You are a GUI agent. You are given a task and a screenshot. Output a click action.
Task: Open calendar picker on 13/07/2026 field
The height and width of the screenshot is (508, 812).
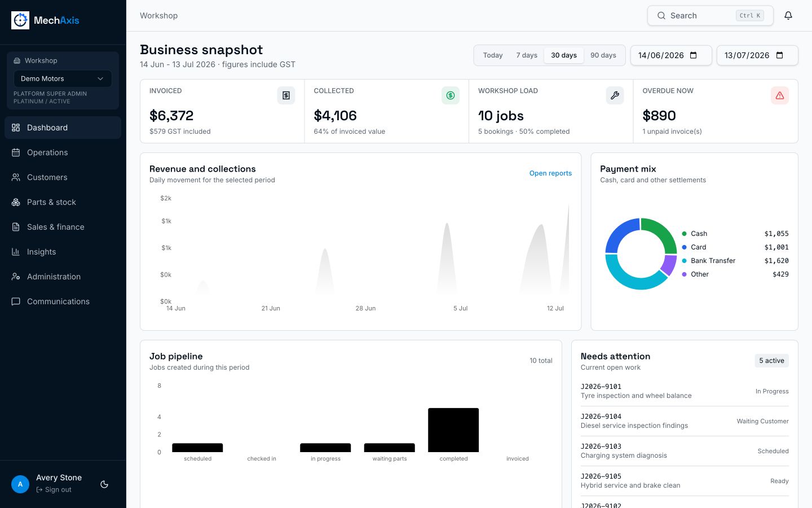pos(780,55)
